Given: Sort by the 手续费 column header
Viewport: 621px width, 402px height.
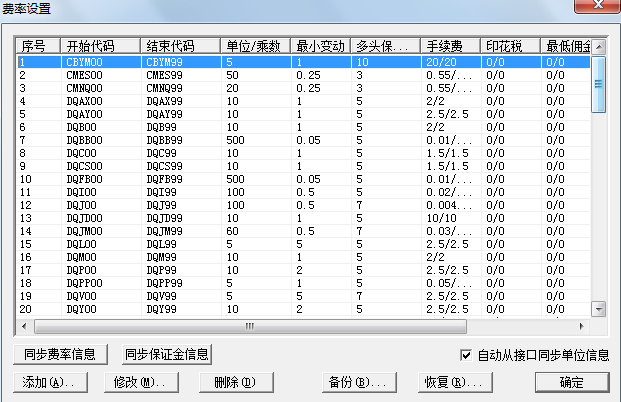Looking at the screenshot, I should click(x=451, y=46).
